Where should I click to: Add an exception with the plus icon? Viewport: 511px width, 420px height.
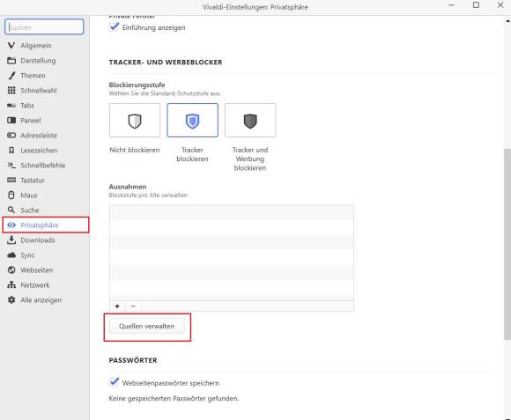point(117,306)
